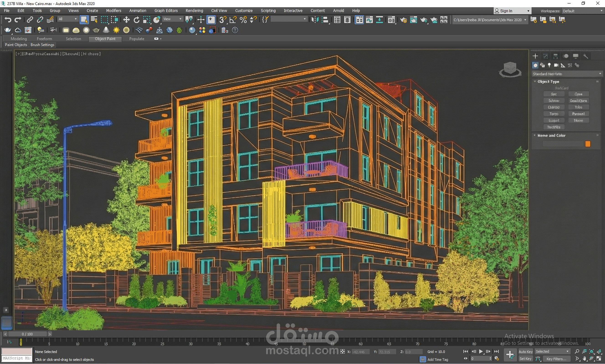Switch to the Freeform ribbon tab
605x364 pixels.
(x=44, y=39)
